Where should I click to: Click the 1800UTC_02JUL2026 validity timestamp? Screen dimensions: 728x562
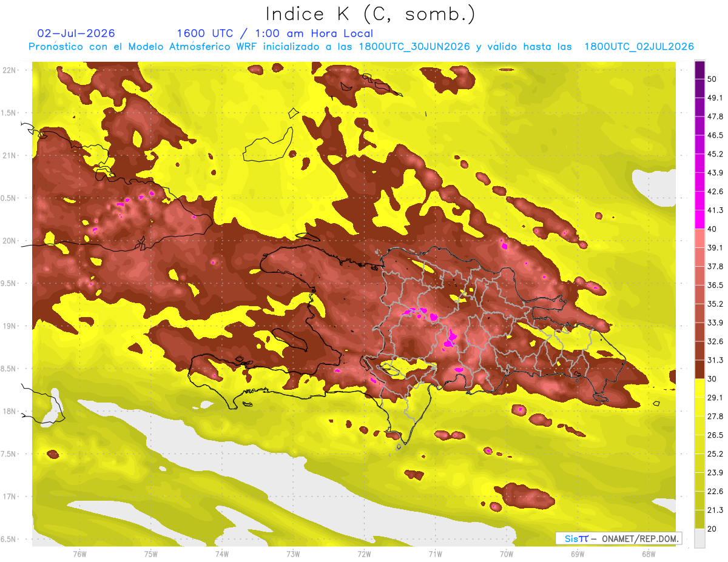click(639, 47)
